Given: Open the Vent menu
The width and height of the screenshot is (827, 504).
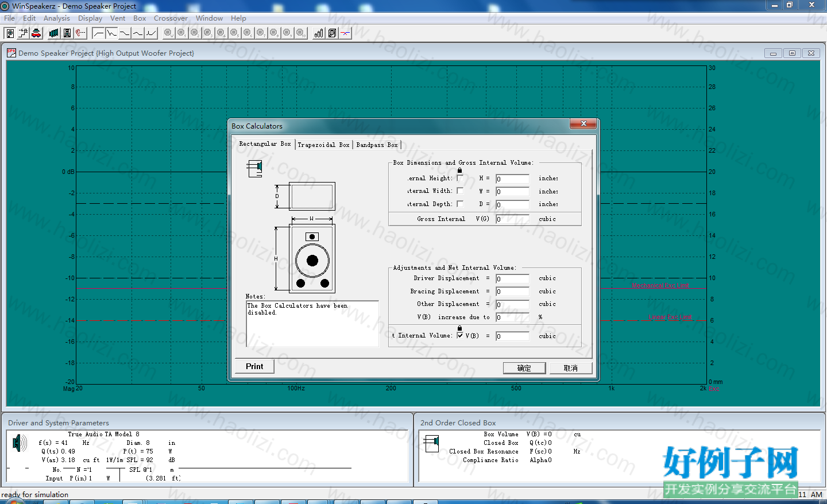Looking at the screenshot, I should (x=118, y=18).
